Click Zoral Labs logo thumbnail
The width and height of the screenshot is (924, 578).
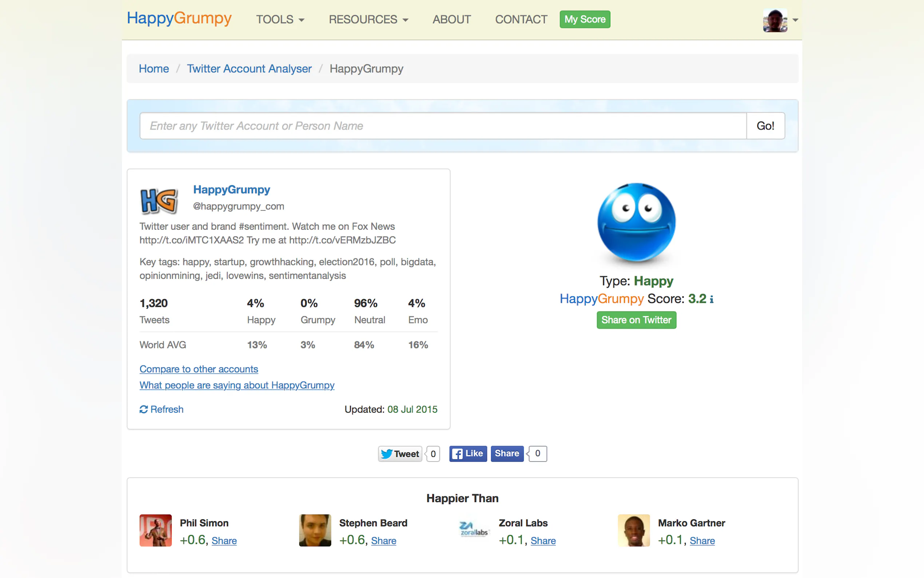click(x=474, y=530)
